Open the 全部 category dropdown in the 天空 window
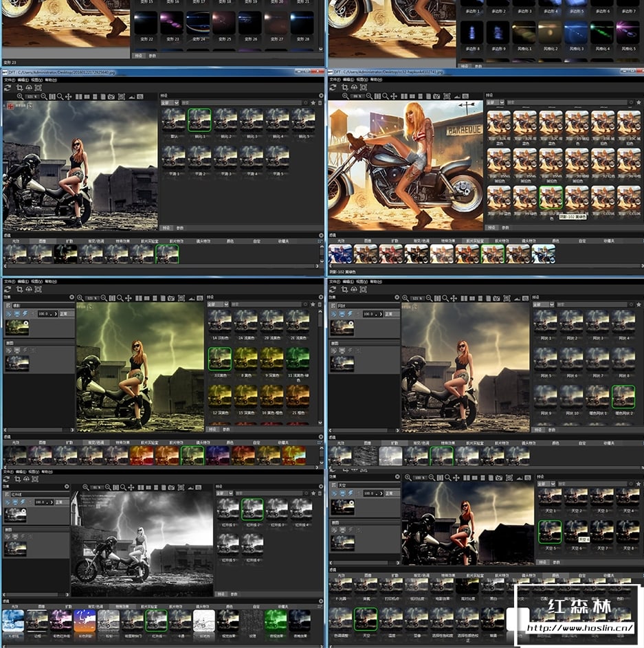 (x=546, y=484)
